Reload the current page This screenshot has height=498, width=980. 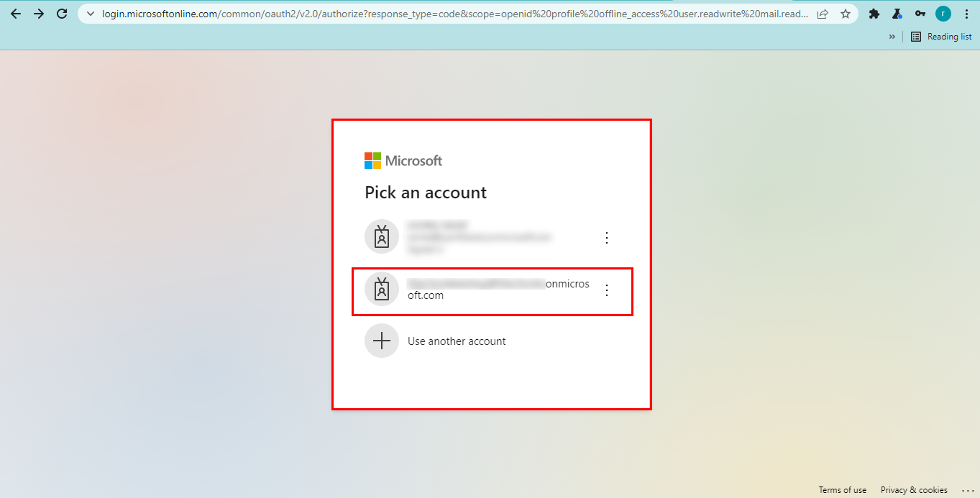coord(62,14)
